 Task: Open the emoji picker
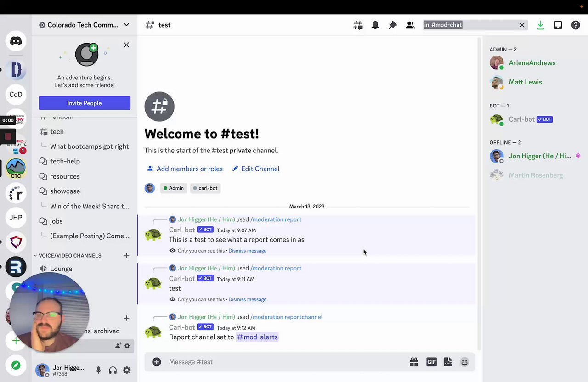coord(464,362)
